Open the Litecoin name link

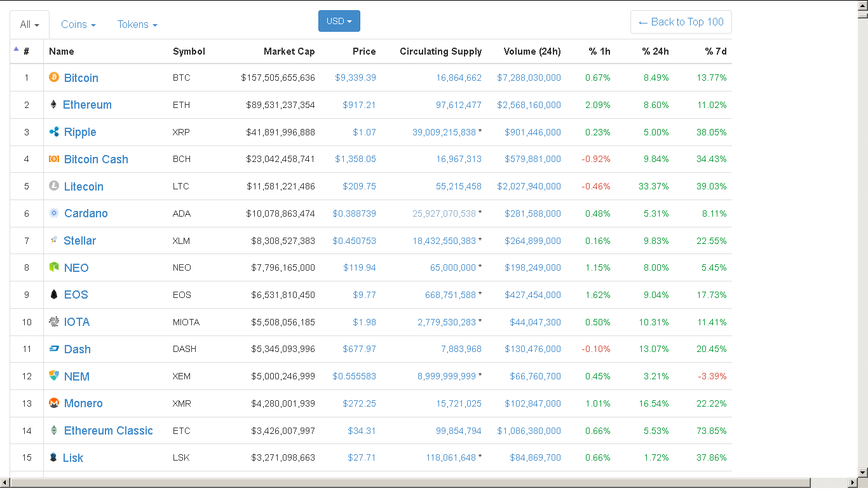(x=84, y=186)
